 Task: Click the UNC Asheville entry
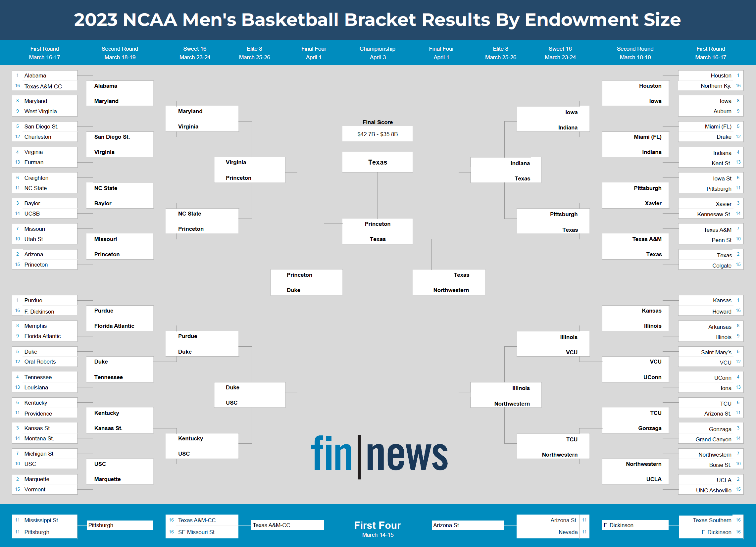click(713, 490)
